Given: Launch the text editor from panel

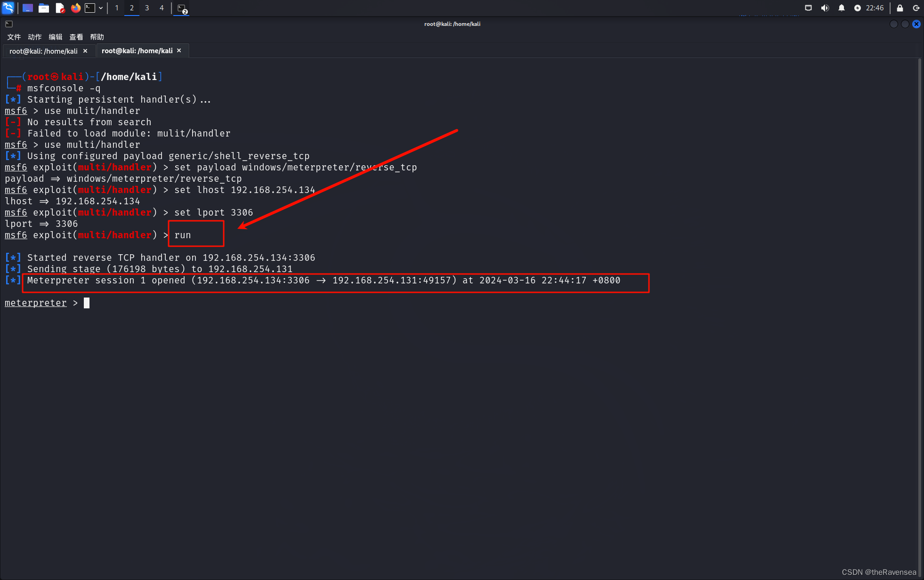Looking at the screenshot, I should click(60, 8).
